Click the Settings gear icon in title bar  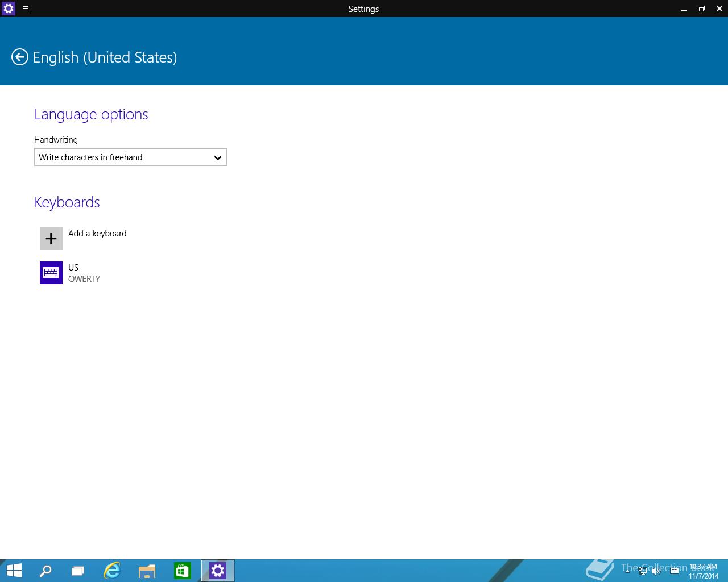click(x=9, y=9)
